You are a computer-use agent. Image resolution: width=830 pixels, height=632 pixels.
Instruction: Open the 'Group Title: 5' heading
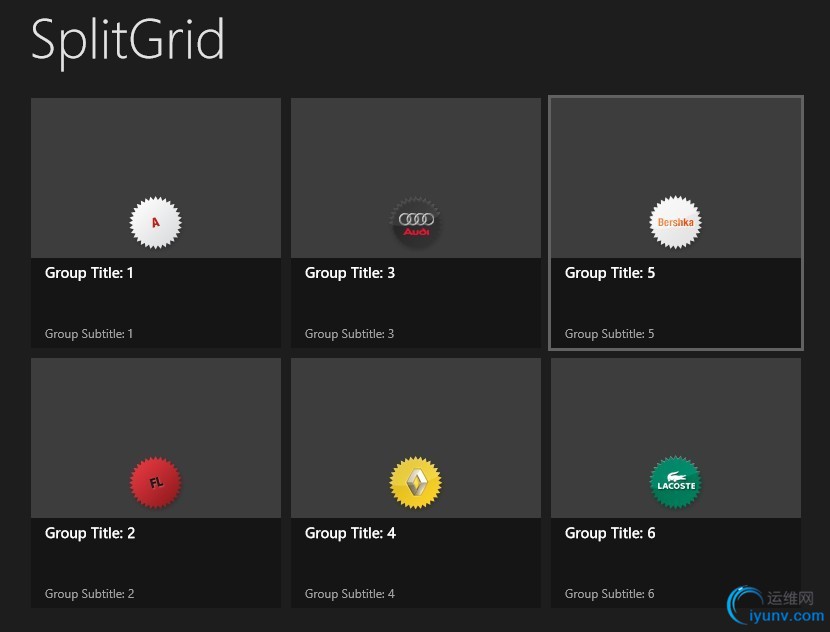coord(610,273)
